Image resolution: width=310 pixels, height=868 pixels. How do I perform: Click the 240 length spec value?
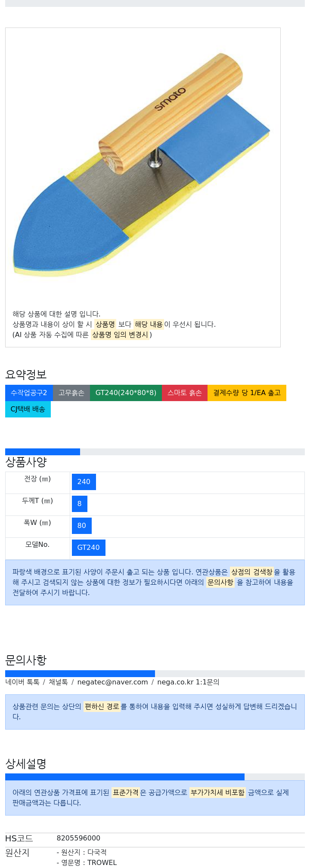tap(84, 482)
